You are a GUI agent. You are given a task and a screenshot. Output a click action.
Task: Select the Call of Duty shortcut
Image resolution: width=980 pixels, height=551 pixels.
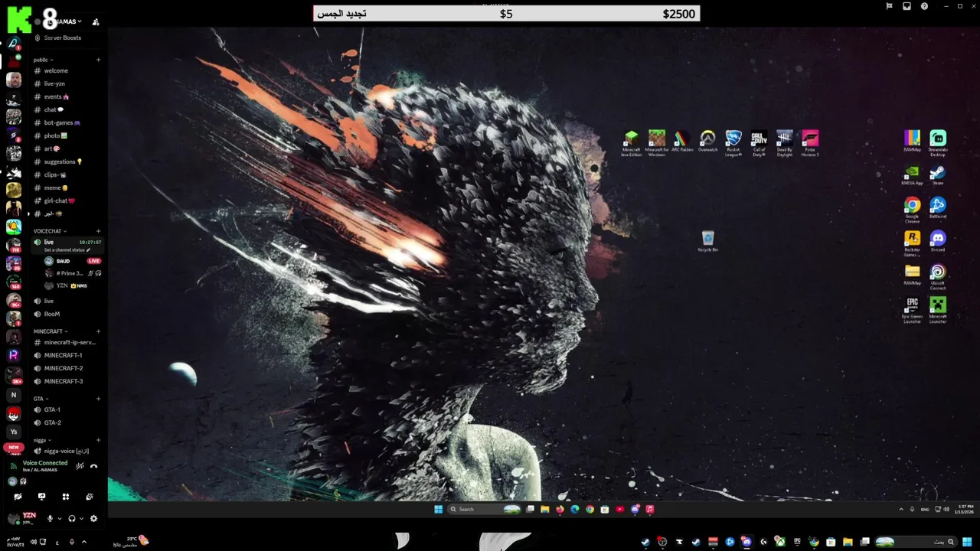tap(759, 143)
